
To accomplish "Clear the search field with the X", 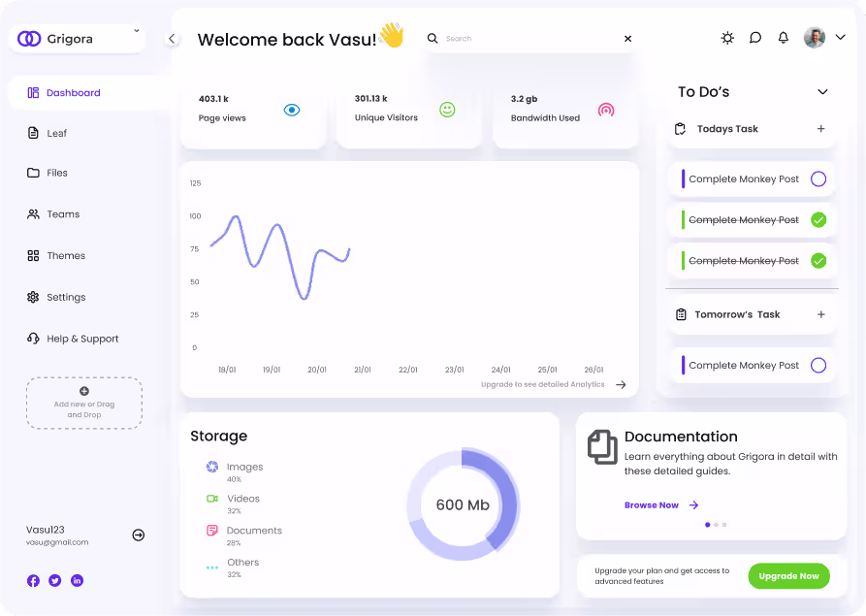I will (x=627, y=39).
